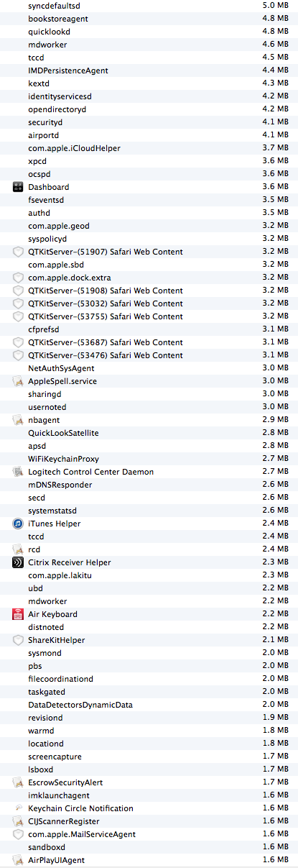Click the shield icon of QTKitServer-(53687) Safari Web Content
The height and width of the screenshot is (868, 298).
[x=19, y=342]
